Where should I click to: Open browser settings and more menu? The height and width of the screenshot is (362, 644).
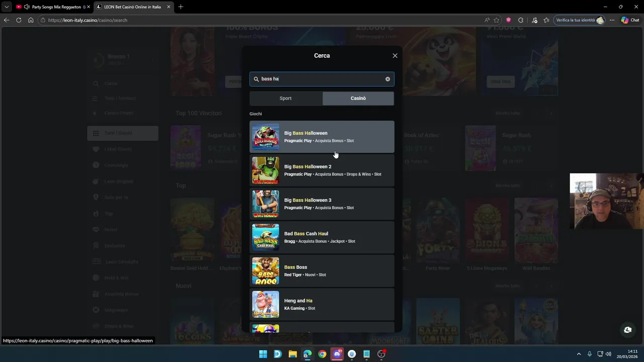point(612,20)
